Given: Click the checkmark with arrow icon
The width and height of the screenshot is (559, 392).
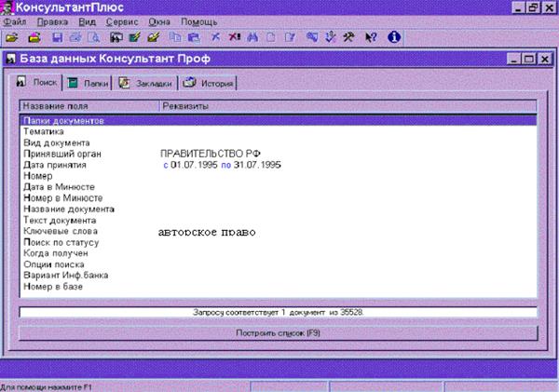Looking at the screenshot, I should point(331,37).
